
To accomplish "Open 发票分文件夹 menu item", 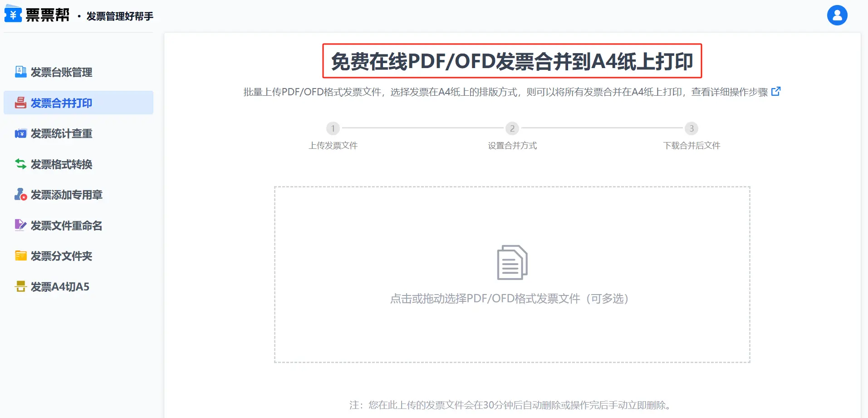I will 78,256.
